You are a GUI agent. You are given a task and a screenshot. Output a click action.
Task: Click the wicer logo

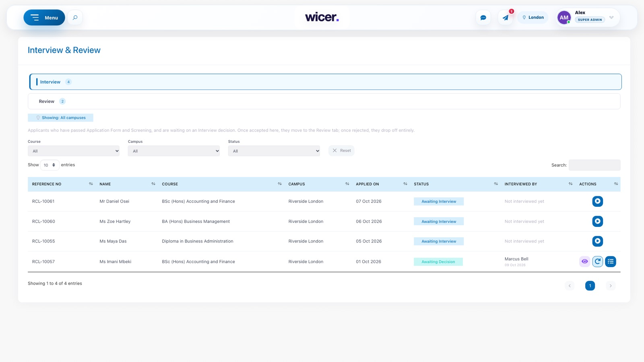point(322,17)
